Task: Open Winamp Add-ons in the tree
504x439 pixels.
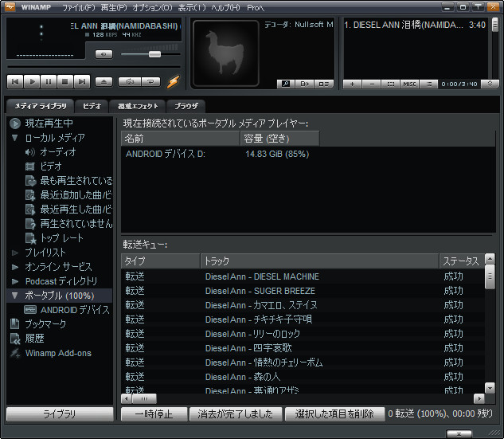Action: [58, 353]
